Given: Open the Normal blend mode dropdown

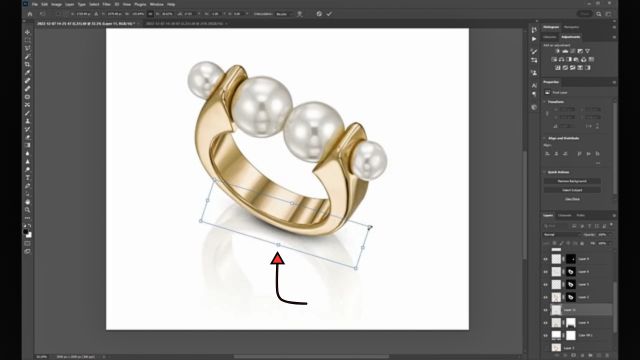Looking at the screenshot, I should point(562,235).
